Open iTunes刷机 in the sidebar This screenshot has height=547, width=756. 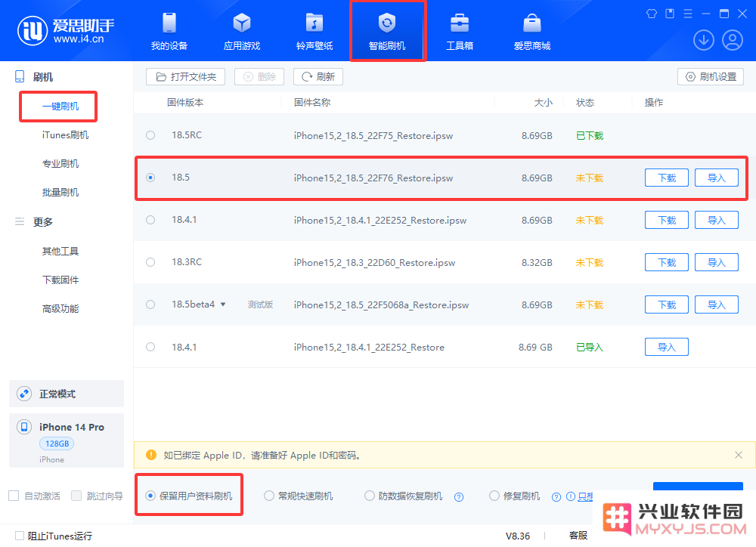(65, 135)
